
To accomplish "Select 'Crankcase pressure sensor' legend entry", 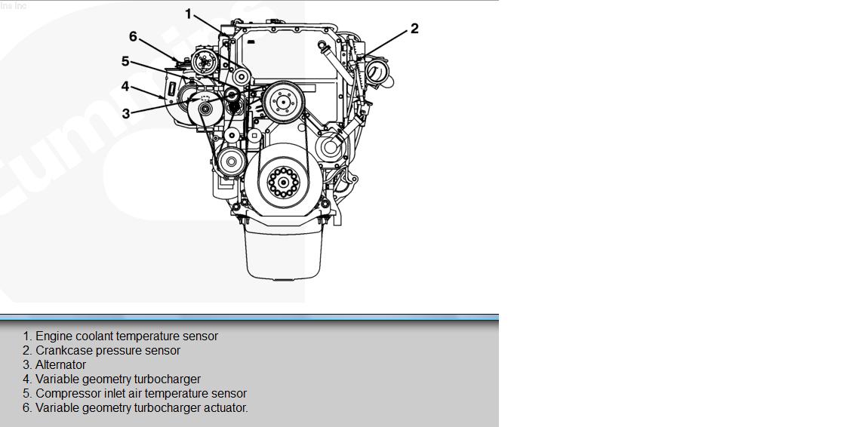I will [107, 351].
